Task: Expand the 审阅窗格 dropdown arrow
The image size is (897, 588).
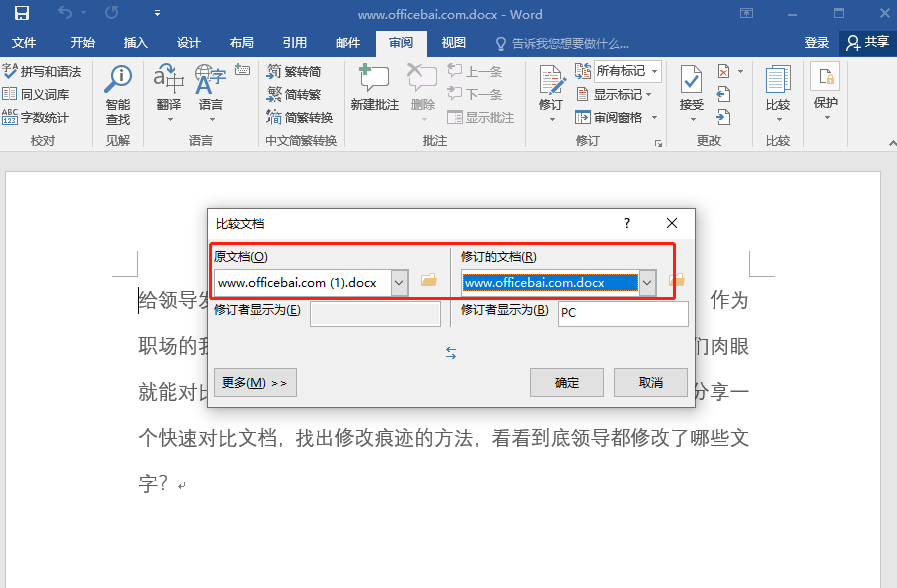Action: [x=654, y=118]
